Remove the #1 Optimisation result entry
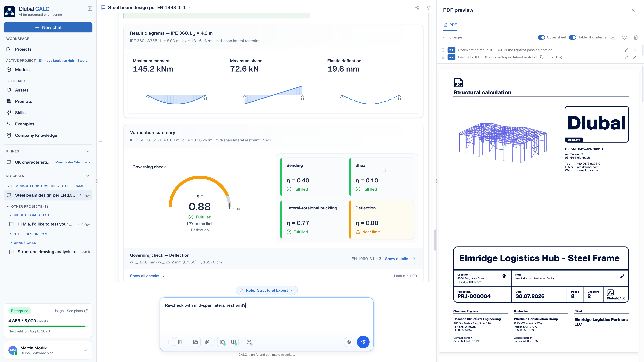This screenshot has width=644, height=362. tap(634, 50)
